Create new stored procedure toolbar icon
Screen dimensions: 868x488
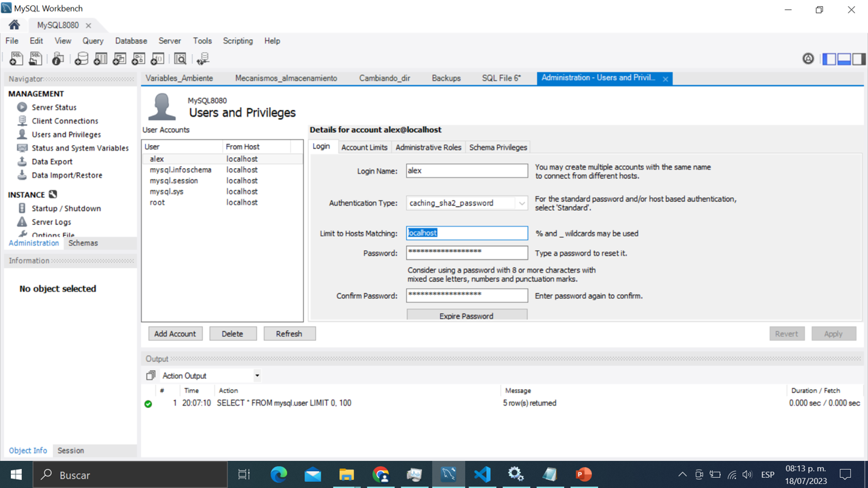click(x=138, y=59)
